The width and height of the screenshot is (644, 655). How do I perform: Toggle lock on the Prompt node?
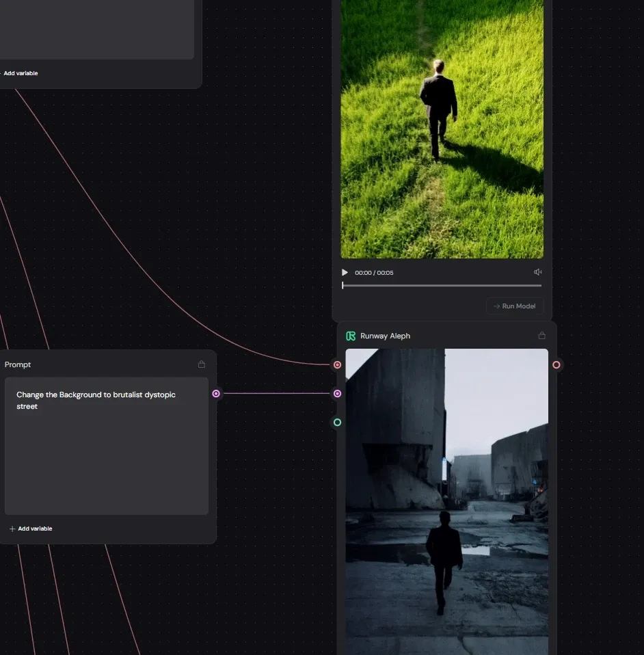click(201, 364)
